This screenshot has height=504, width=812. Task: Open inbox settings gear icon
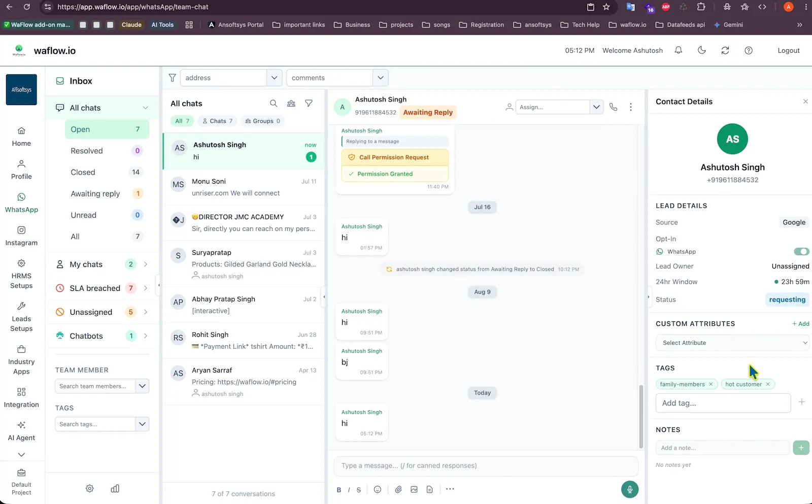click(90, 488)
